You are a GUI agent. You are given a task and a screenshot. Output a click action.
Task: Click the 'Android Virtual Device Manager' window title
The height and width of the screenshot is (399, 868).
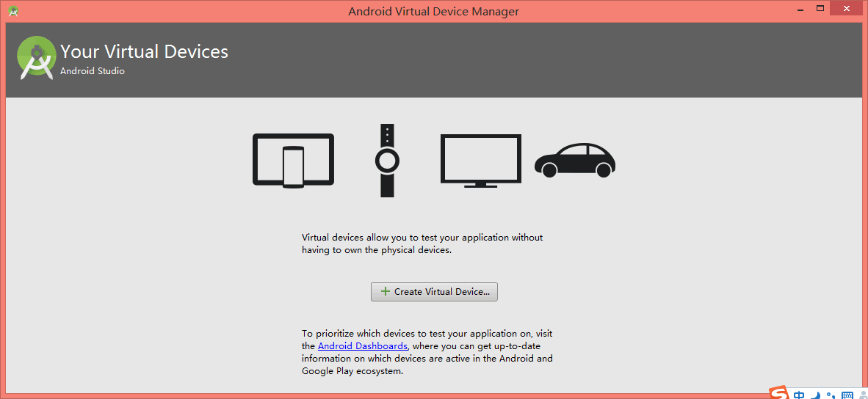[x=433, y=11]
